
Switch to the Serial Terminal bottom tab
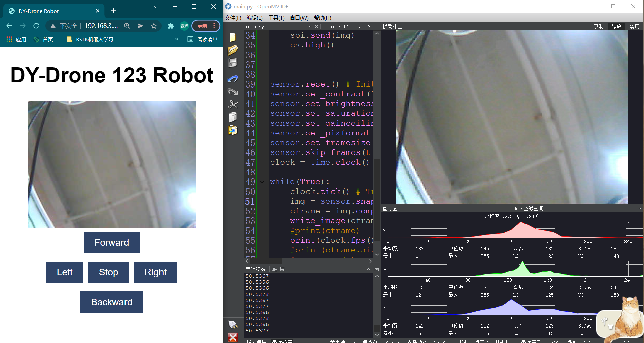point(282,341)
